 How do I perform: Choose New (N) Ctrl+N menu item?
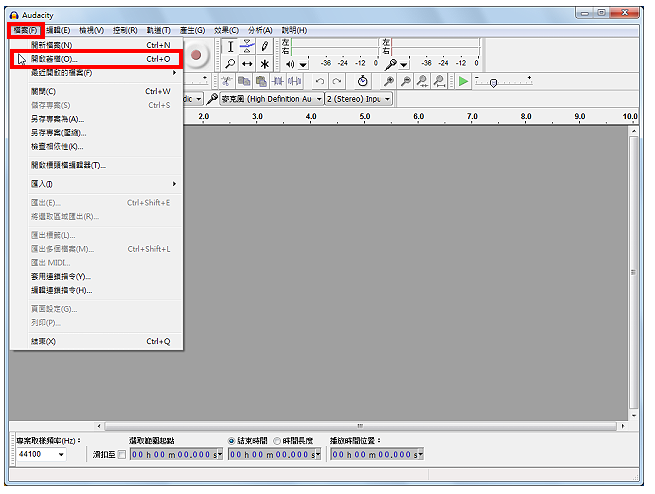96,45
